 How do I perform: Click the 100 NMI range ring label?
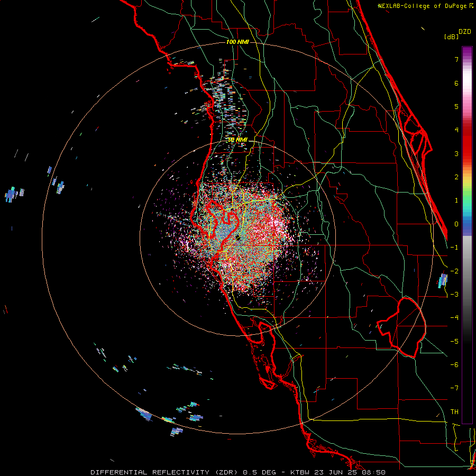pos(237,42)
